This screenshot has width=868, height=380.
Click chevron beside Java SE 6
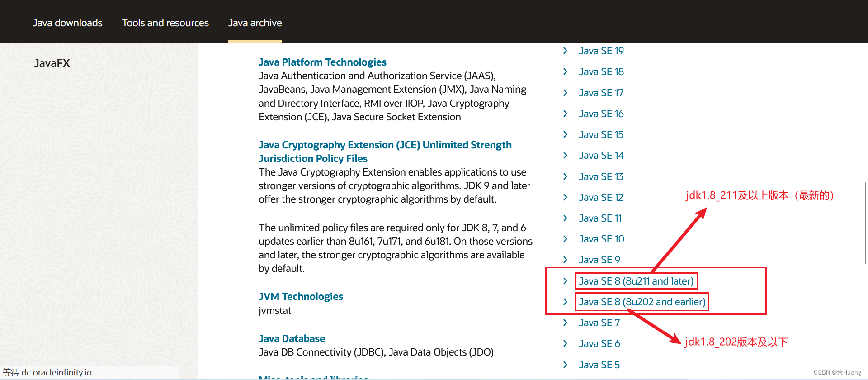[x=565, y=343]
